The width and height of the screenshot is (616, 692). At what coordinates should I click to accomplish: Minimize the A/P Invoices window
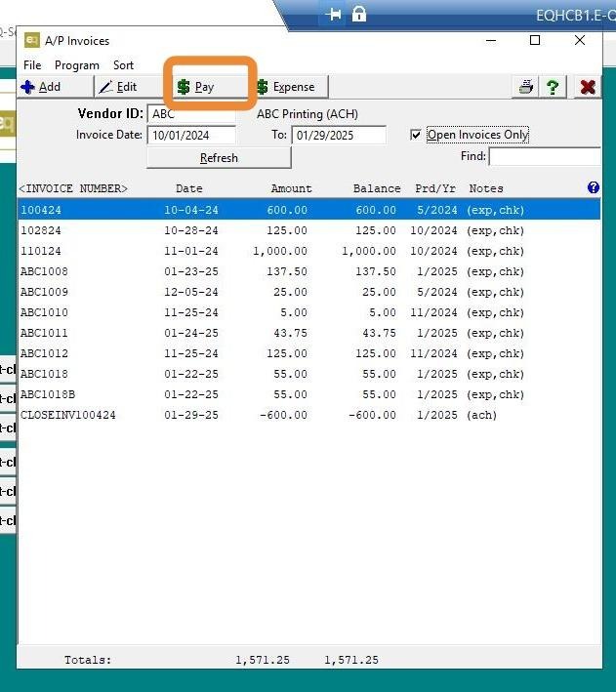(x=491, y=41)
